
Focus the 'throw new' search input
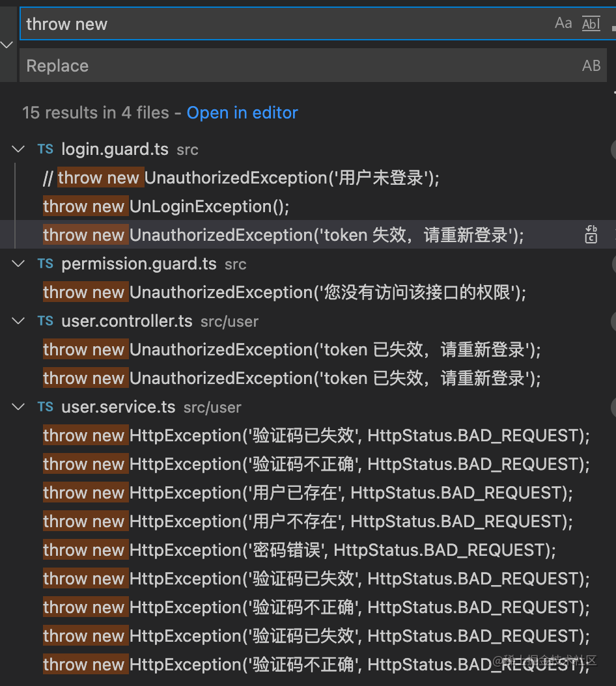(280, 24)
